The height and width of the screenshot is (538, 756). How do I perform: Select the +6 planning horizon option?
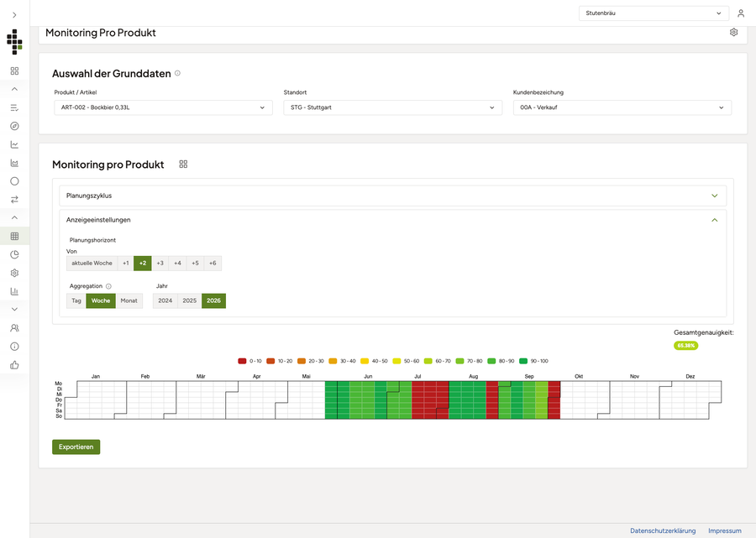[x=213, y=263]
